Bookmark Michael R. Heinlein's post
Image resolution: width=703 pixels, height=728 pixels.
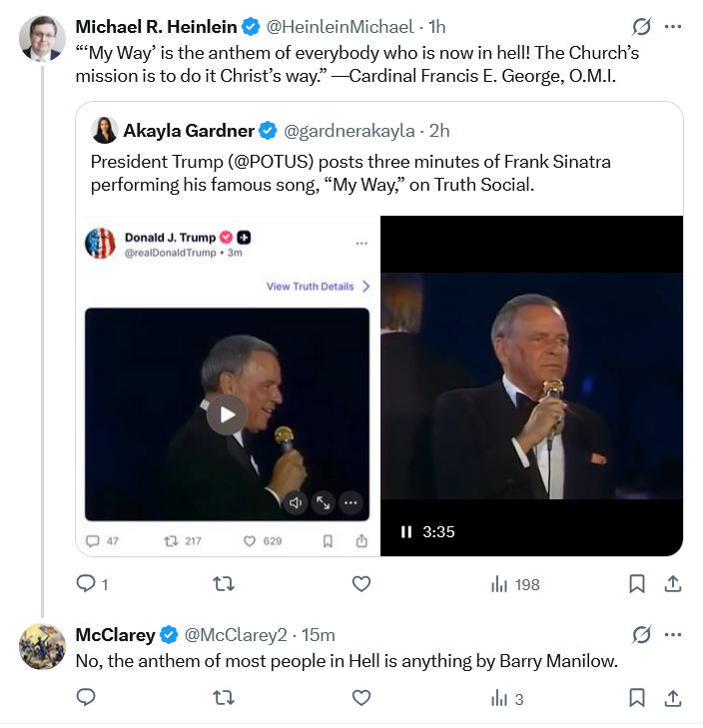point(637,584)
